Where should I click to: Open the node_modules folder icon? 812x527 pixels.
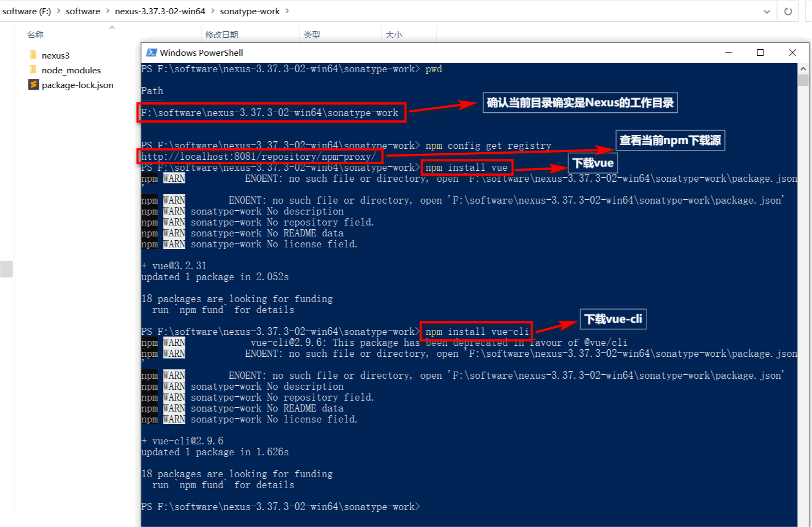coord(33,70)
